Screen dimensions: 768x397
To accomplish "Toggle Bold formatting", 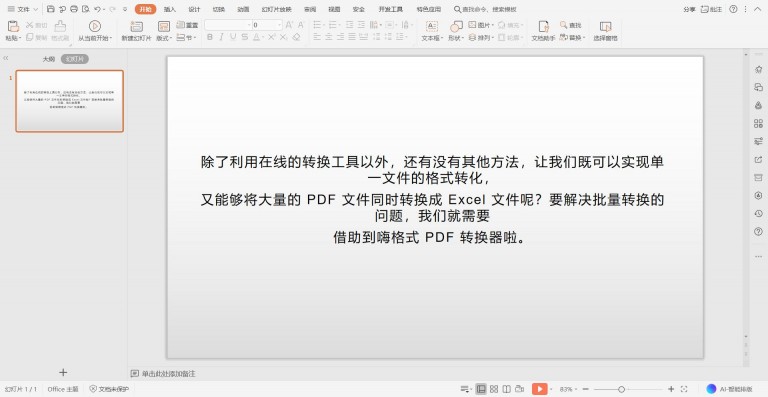I will coord(210,37).
